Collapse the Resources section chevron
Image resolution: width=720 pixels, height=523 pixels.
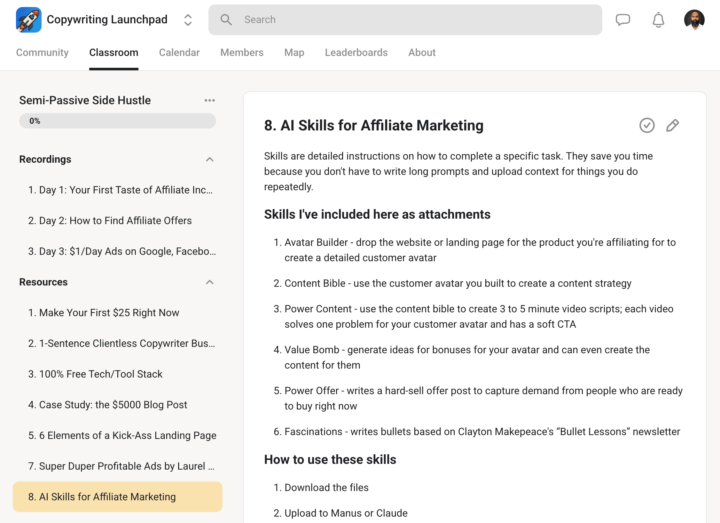tap(209, 282)
